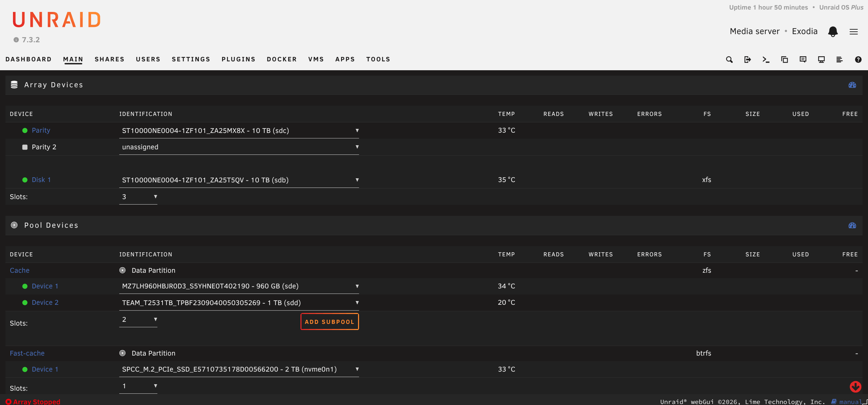Switch to the Docker tab
The height and width of the screenshot is (405, 868).
pos(282,59)
